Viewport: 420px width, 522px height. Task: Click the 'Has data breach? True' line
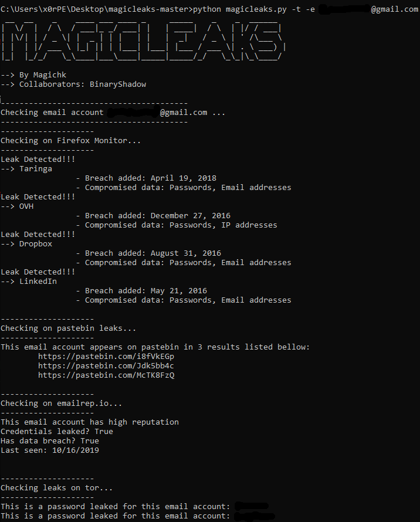click(50, 441)
